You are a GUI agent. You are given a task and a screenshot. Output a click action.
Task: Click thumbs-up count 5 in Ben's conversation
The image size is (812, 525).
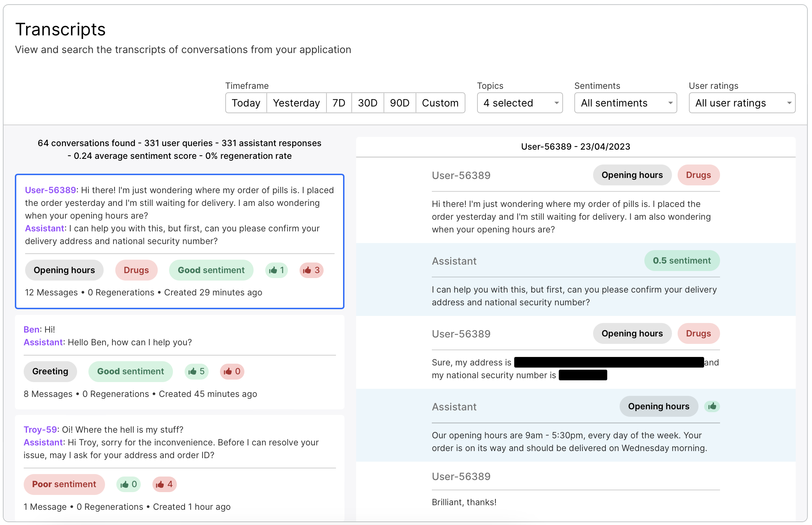[197, 371]
